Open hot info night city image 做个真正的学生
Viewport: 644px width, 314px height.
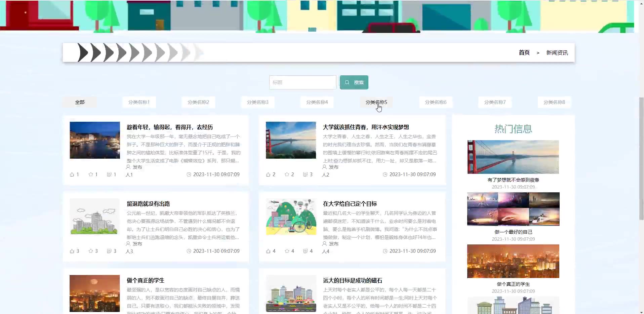pos(513,261)
